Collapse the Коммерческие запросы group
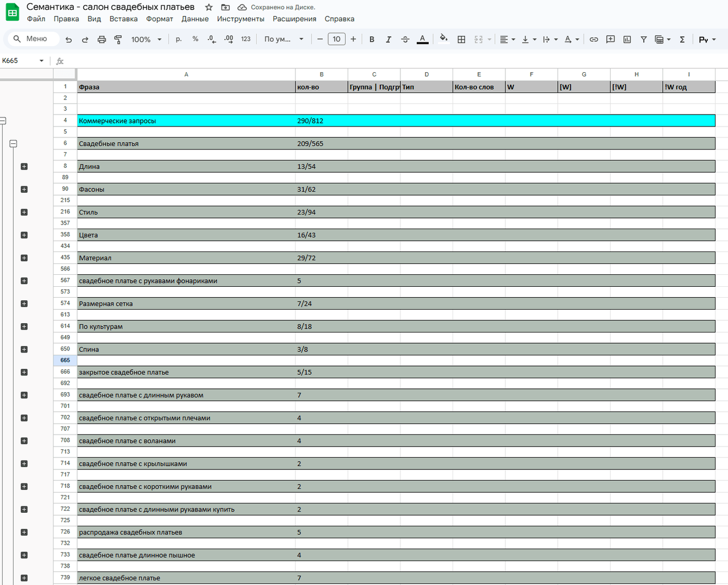The width and height of the screenshot is (728, 585). click(3, 121)
